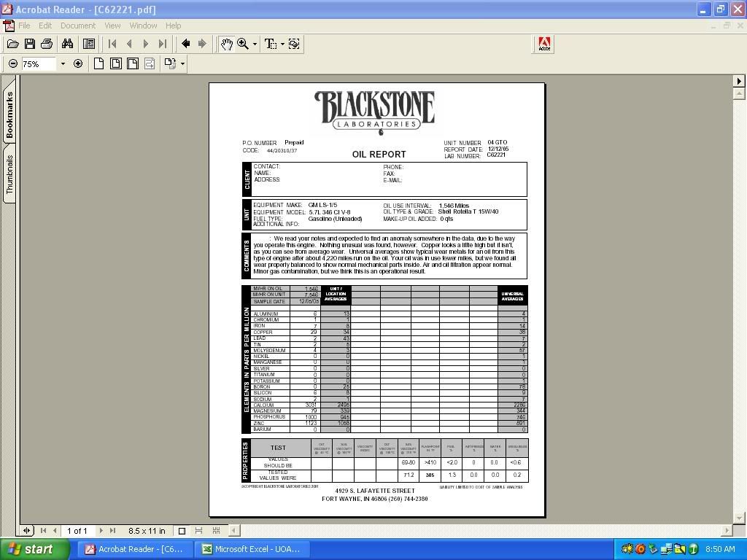Switch to the Bookmarks side tab

(x=9, y=114)
